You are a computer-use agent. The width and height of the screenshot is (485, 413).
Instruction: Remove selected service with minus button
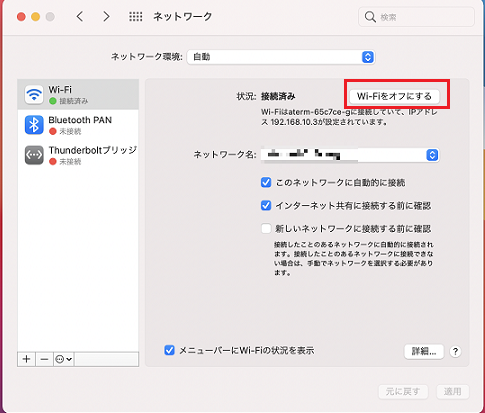click(x=44, y=359)
